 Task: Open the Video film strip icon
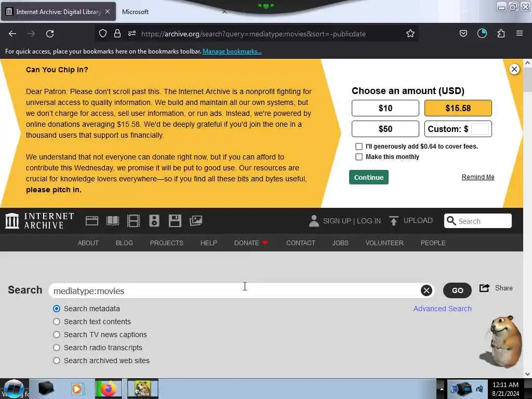coord(134,221)
